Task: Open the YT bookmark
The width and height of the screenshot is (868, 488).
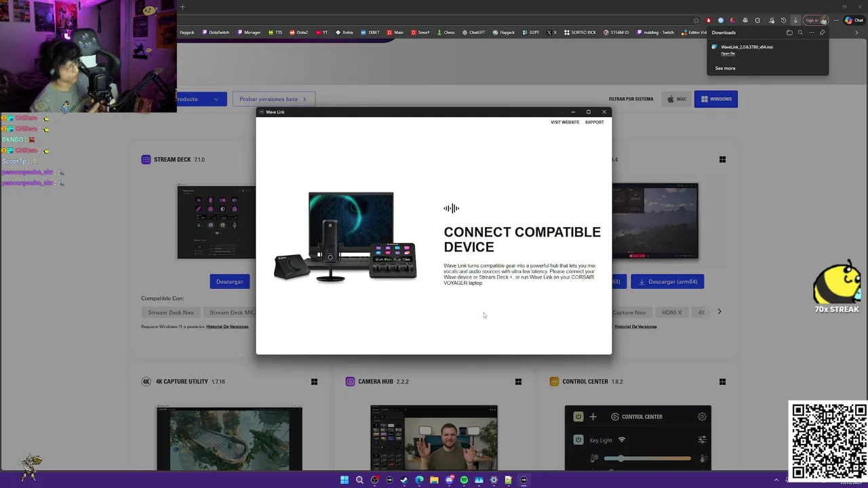Action: pos(322,33)
